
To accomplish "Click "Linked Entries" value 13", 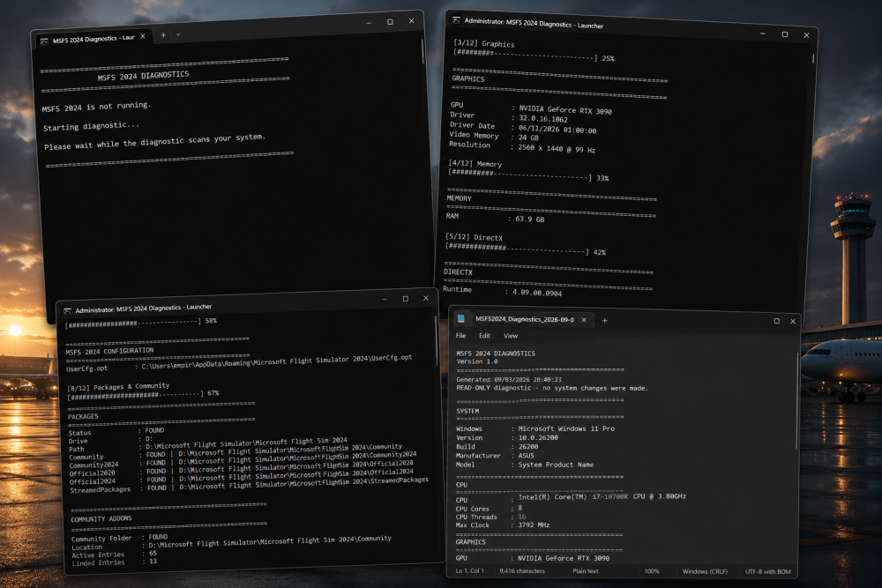I will pos(153,561).
